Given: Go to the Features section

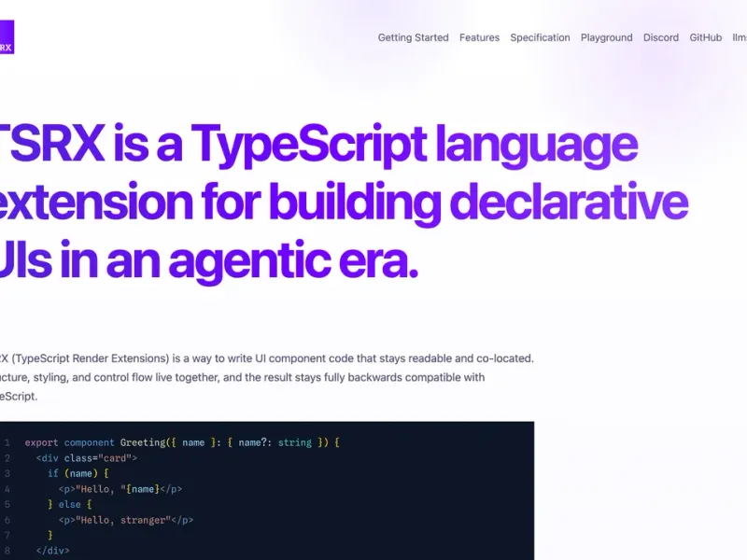Looking at the screenshot, I should (479, 37).
